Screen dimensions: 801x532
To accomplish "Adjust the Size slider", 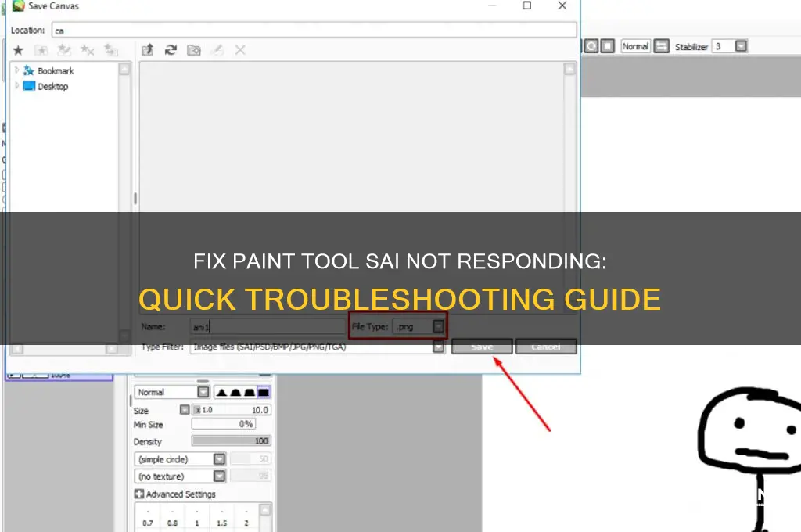I will pyautogui.click(x=232, y=410).
